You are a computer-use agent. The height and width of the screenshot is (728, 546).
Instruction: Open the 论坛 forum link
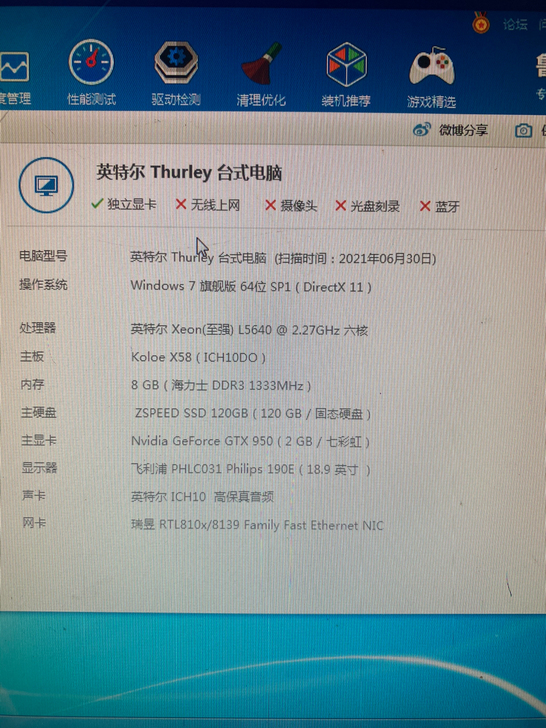point(515,24)
